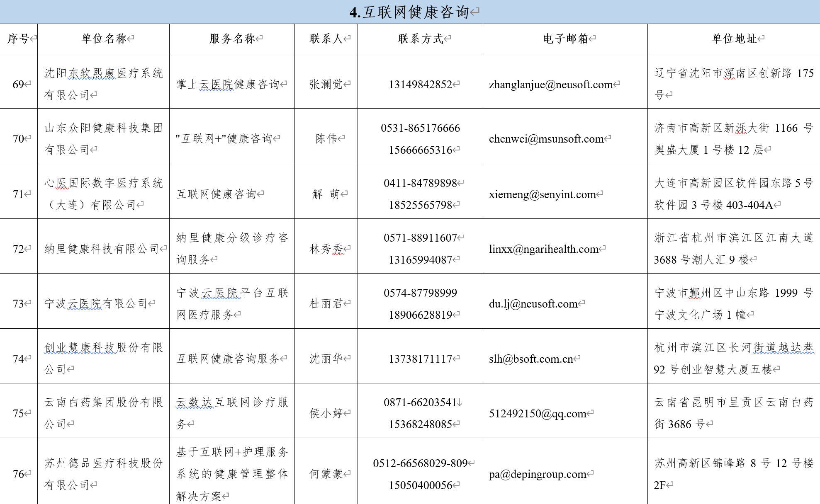The width and height of the screenshot is (820, 504).
Task: Select the 联系人 column header
Action: [326, 39]
